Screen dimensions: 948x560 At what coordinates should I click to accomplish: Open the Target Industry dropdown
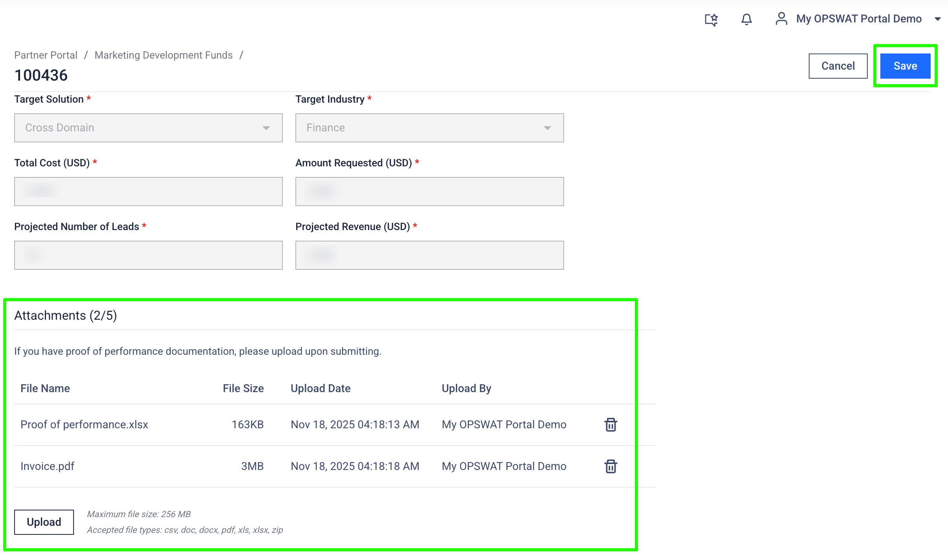(x=429, y=128)
